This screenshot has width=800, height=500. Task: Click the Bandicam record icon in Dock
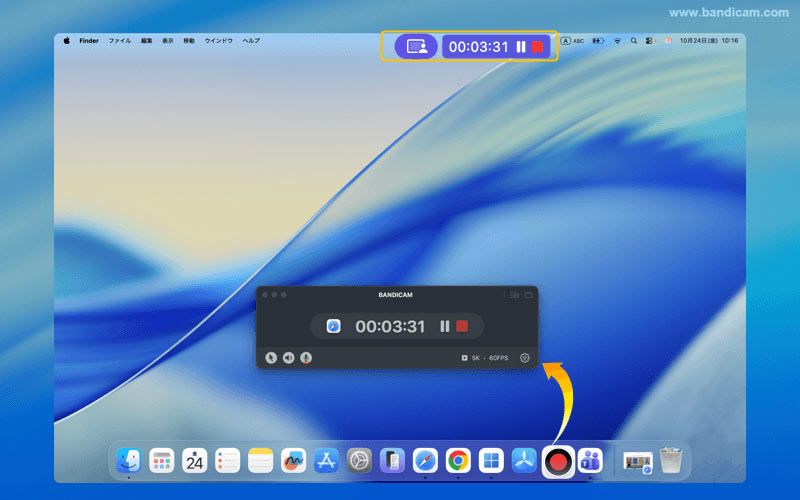point(558,461)
